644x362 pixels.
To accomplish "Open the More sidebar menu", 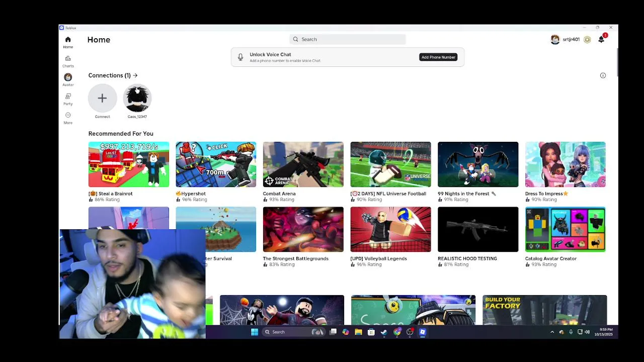I will [68, 115].
